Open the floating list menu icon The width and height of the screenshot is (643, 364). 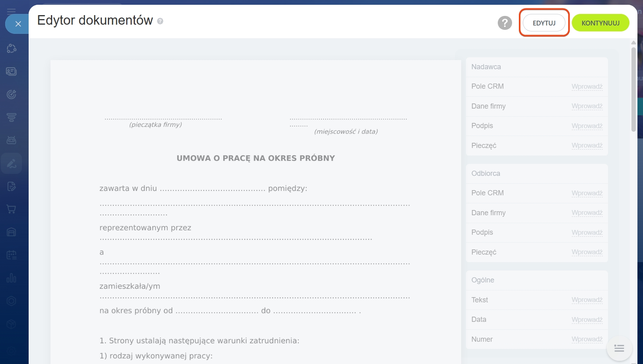pos(619,348)
